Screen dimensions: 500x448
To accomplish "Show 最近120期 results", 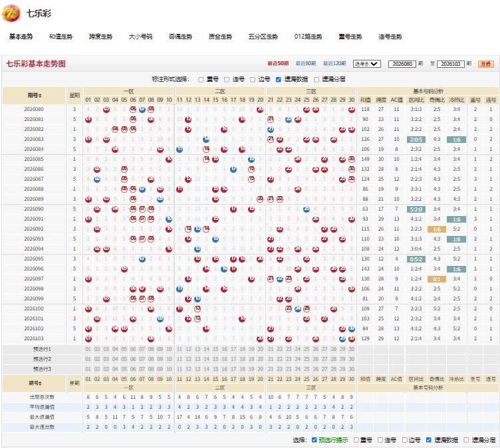I will (x=334, y=63).
